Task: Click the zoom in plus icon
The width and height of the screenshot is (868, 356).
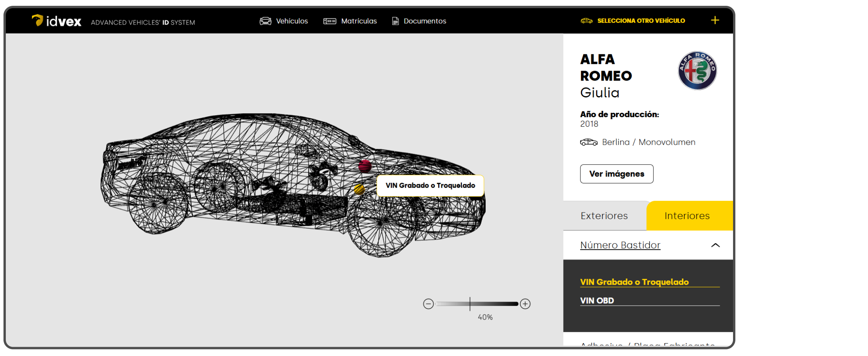Action: coord(525,304)
